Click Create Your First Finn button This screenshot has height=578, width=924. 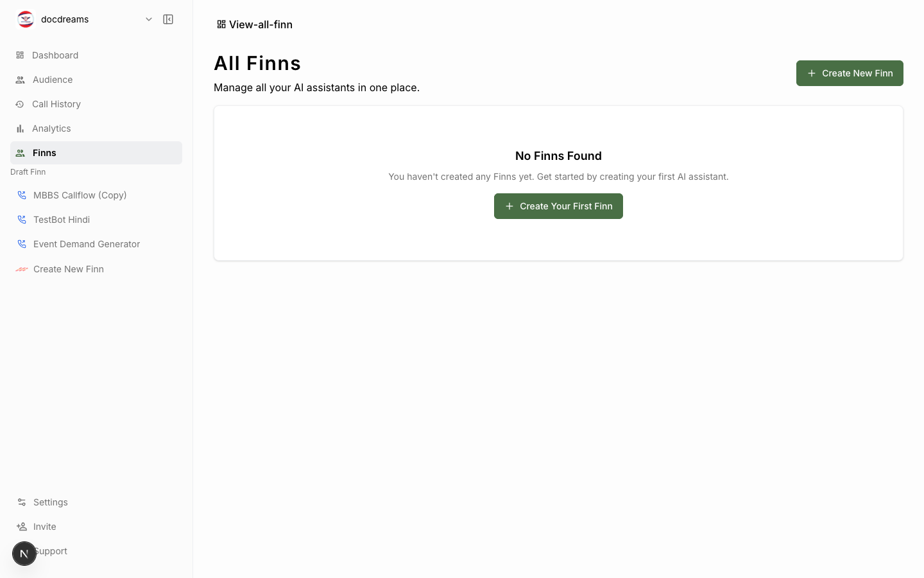click(x=558, y=206)
